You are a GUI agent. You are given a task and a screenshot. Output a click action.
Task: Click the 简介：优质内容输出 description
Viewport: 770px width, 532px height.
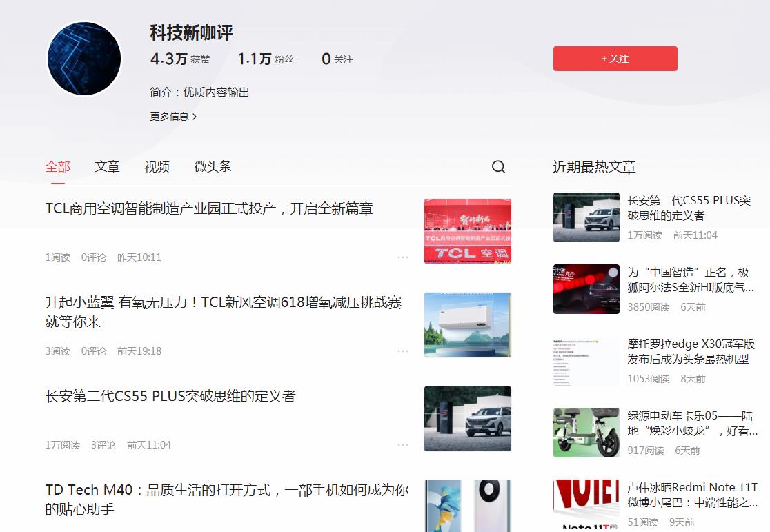(200, 92)
